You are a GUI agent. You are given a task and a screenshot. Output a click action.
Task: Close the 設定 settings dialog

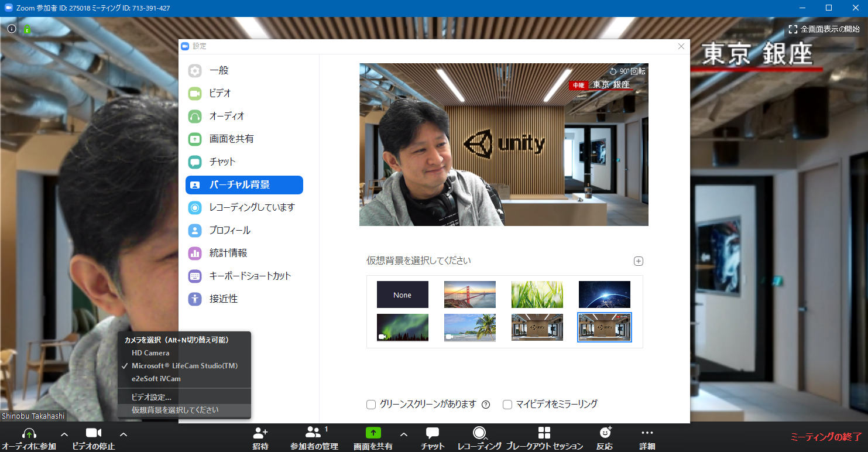(681, 46)
